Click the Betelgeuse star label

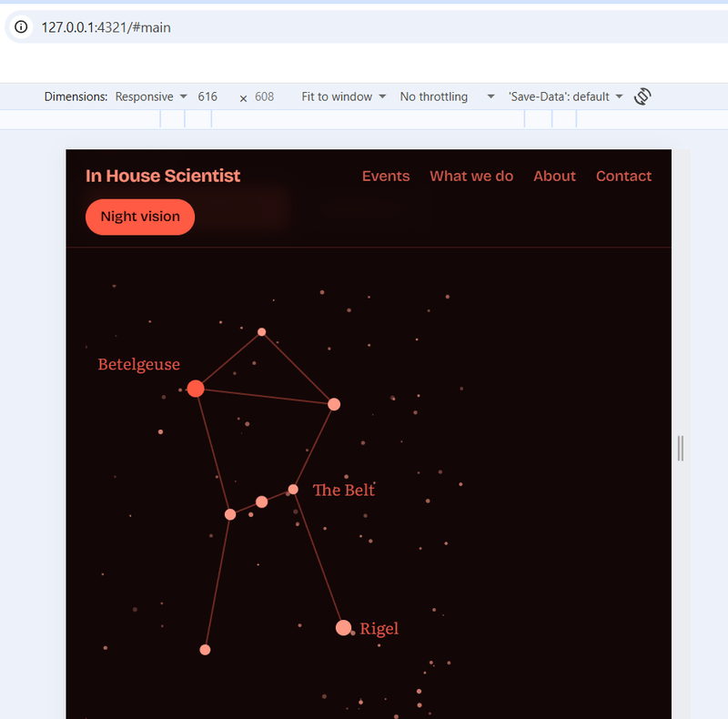click(x=139, y=365)
